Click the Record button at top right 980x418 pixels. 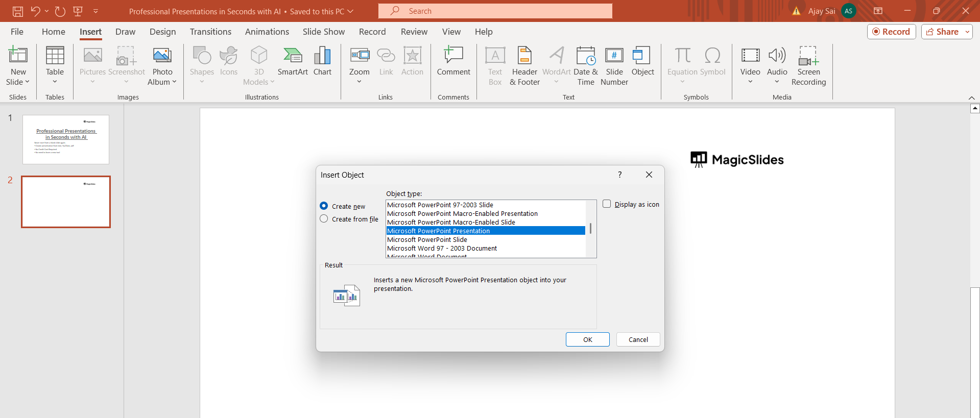tap(891, 32)
